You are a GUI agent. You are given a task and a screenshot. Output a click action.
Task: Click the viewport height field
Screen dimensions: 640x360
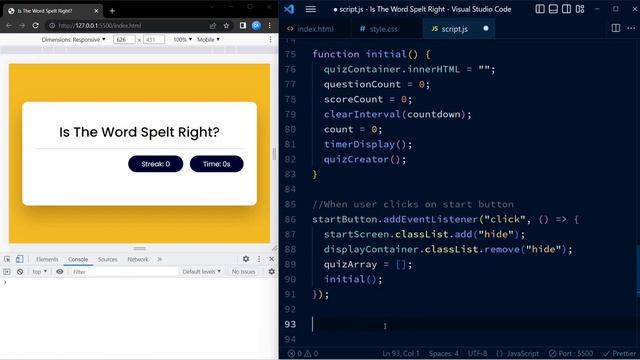154,40
